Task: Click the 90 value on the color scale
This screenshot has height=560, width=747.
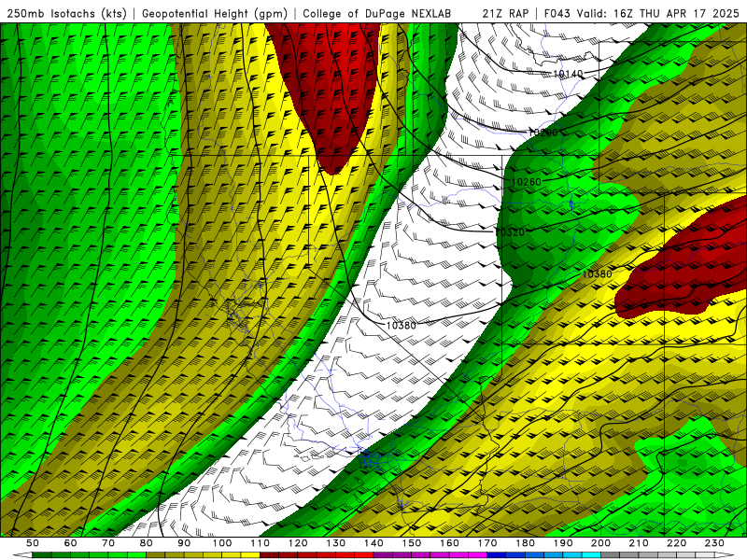Action: tap(184, 543)
